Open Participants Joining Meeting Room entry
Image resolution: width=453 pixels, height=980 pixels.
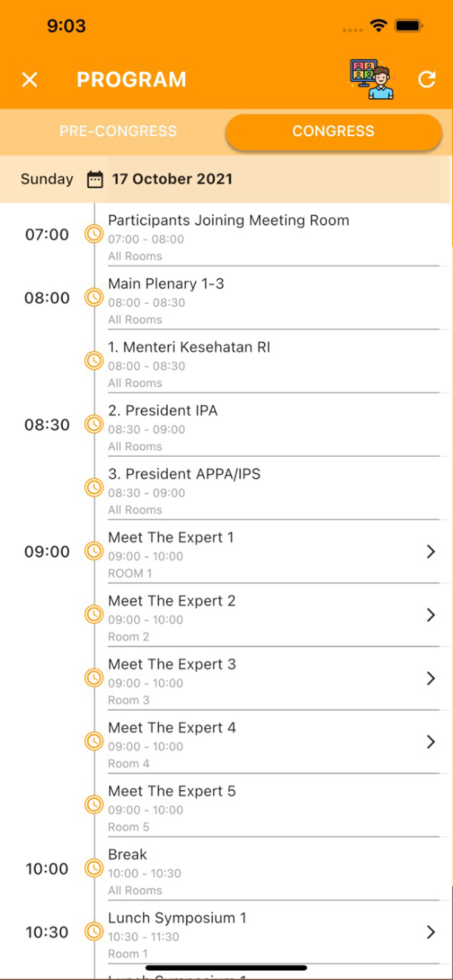[228, 221]
